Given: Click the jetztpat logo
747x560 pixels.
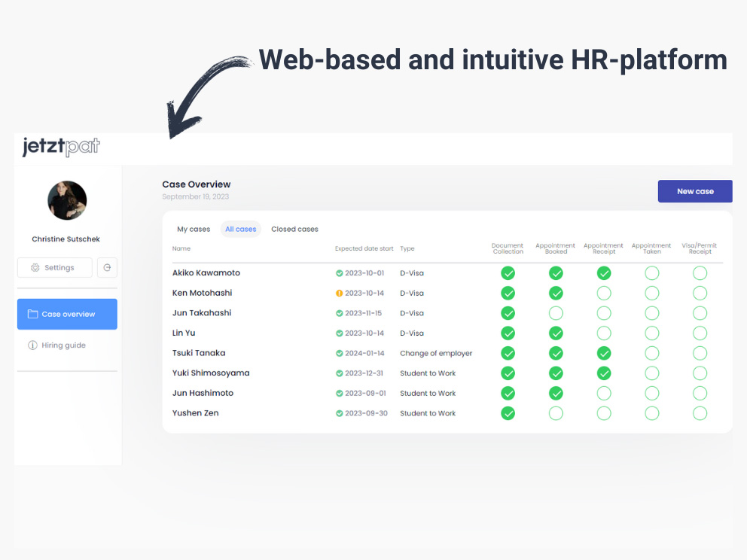Looking at the screenshot, I should pos(61,146).
